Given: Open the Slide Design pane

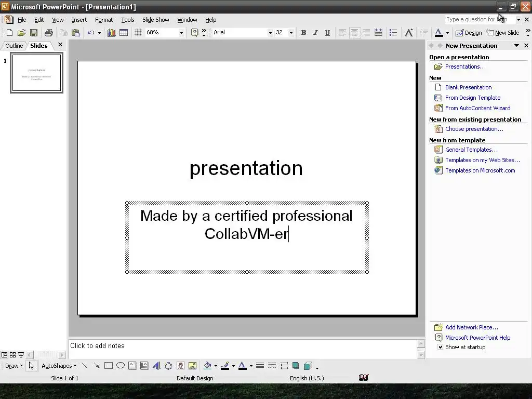Looking at the screenshot, I should pos(469,33).
